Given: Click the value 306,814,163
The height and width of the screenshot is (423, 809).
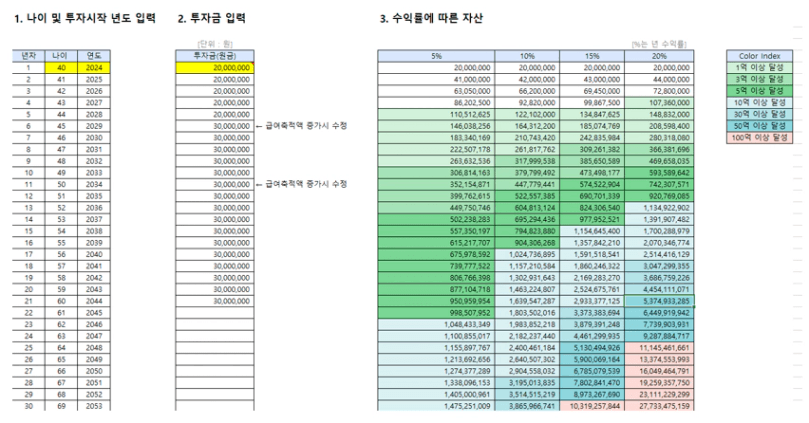Looking at the screenshot, I should click(436, 173).
